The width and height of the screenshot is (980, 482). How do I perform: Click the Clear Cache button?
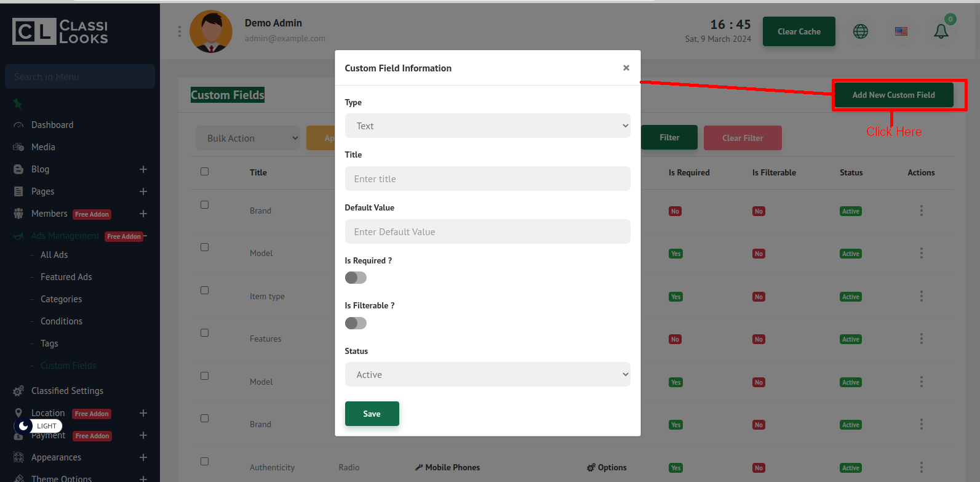(799, 31)
